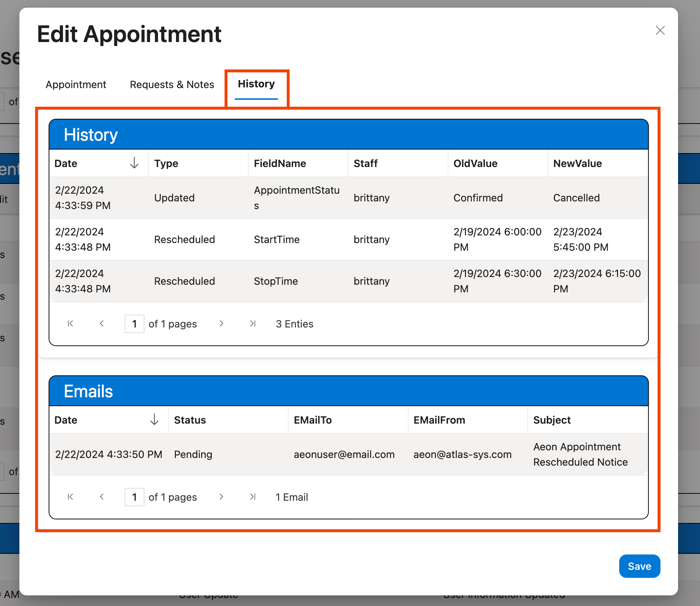Save the appointment changes

(639, 566)
